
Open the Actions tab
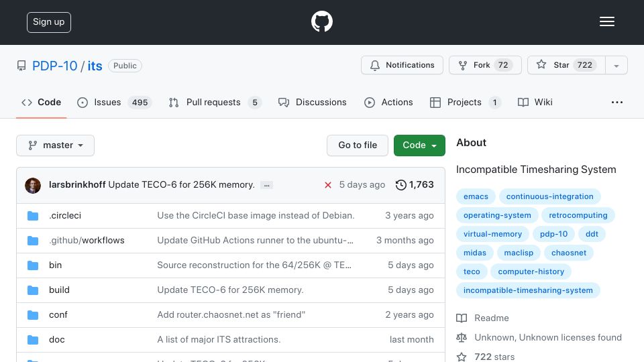(x=388, y=102)
